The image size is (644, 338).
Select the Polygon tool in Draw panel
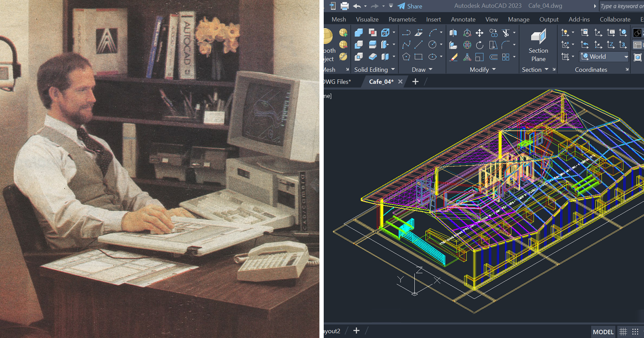[x=406, y=57]
